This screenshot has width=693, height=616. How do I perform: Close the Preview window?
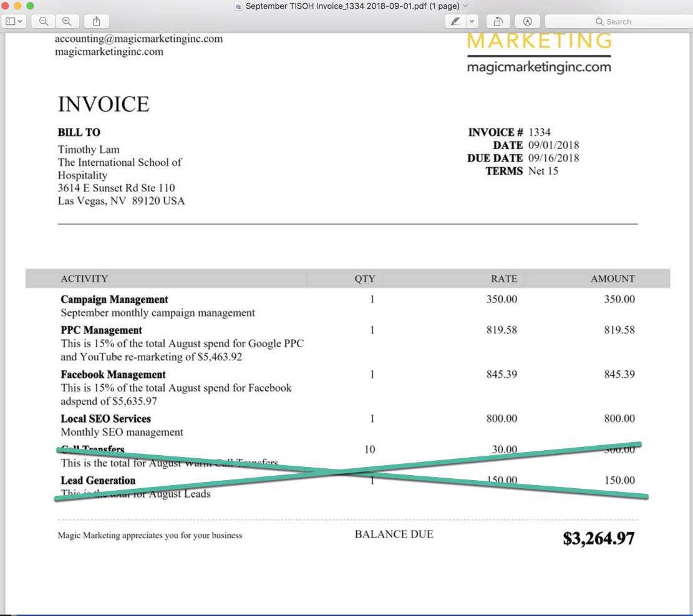5,6
